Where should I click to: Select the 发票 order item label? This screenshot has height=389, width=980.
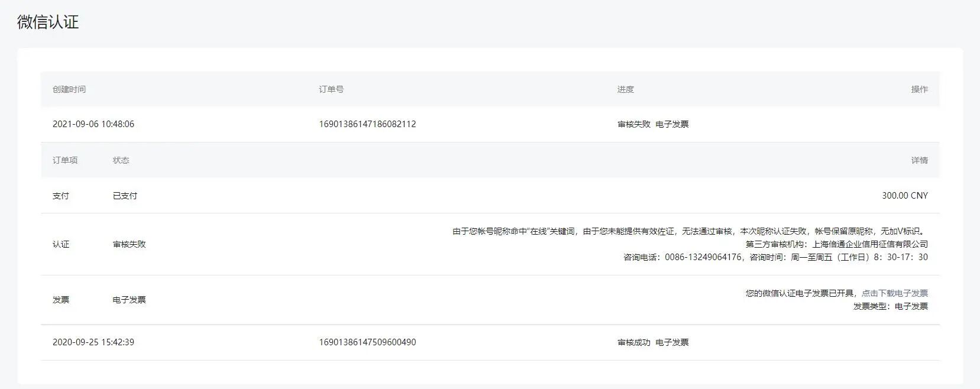click(61, 300)
